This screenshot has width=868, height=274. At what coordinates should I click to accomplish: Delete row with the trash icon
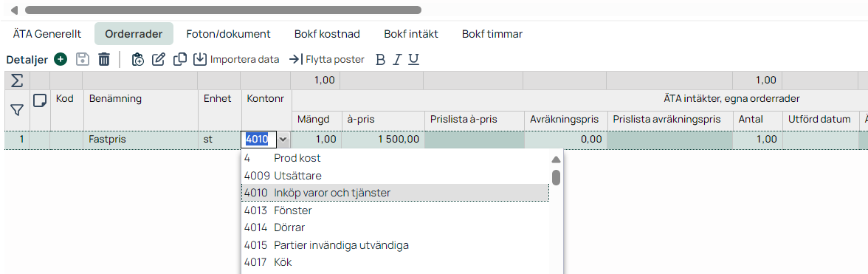tap(104, 59)
